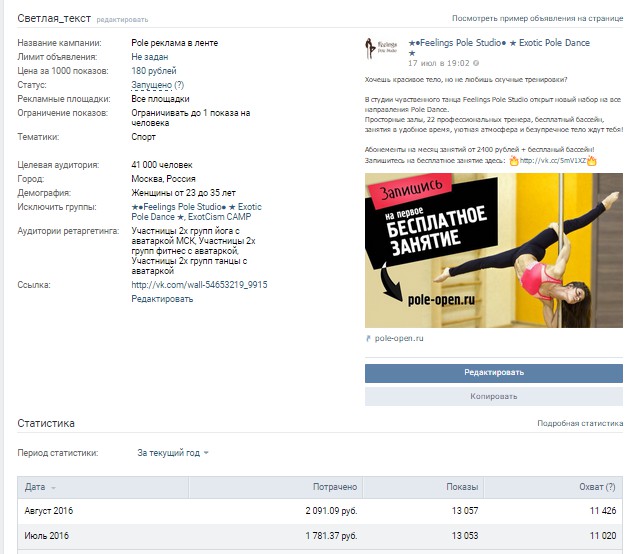Screen dimensions: 630x554
Task: Click the Feelings Pole Studio avatar logo
Action: (x=380, y=49)
